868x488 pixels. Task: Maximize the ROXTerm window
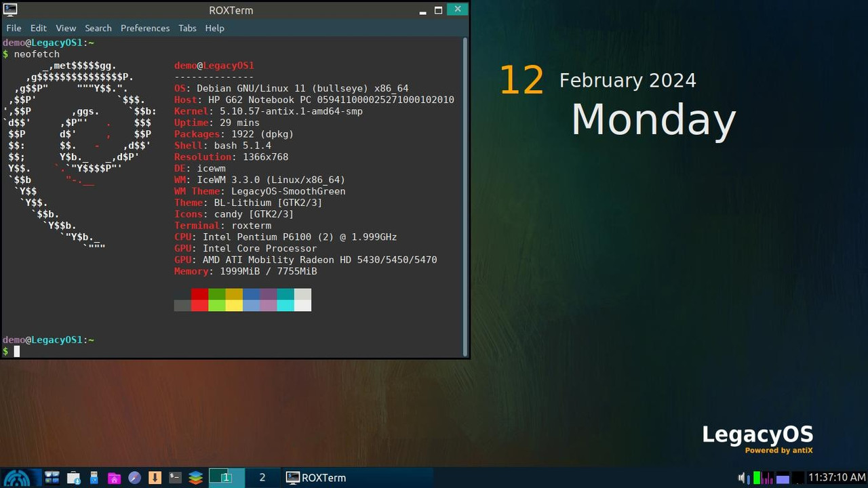(x=438, y=10)
